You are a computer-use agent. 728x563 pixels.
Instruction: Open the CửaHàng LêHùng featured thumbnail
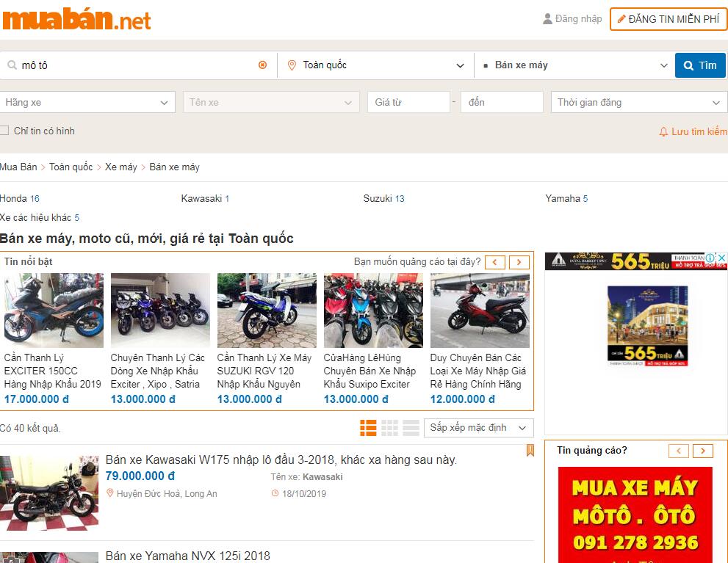point(373,310)
